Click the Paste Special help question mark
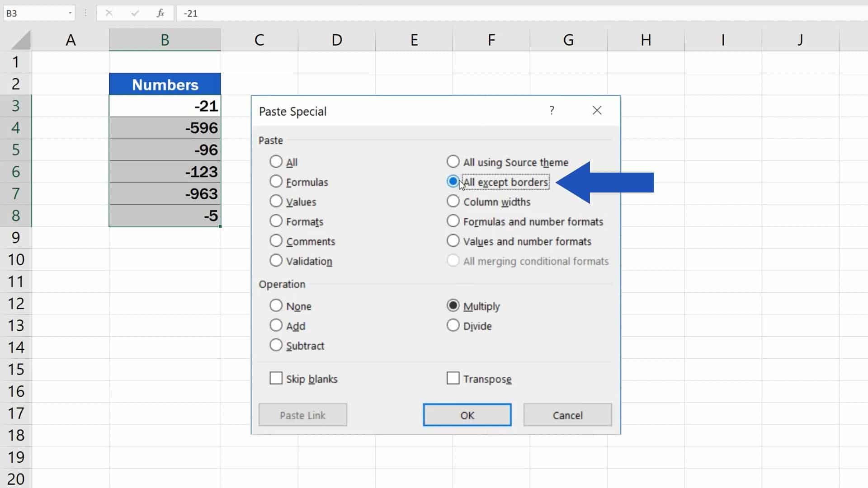 pos(552,110)
